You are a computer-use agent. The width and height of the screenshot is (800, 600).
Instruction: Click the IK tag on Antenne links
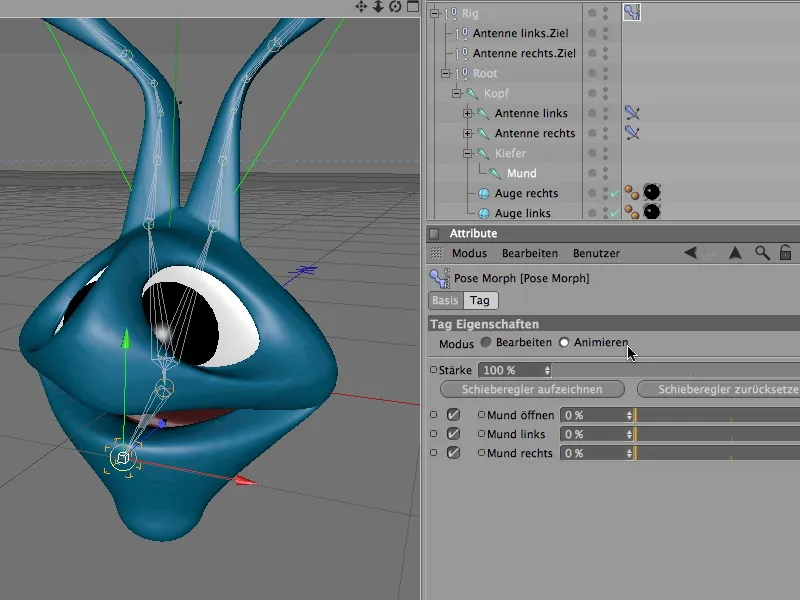632,113
